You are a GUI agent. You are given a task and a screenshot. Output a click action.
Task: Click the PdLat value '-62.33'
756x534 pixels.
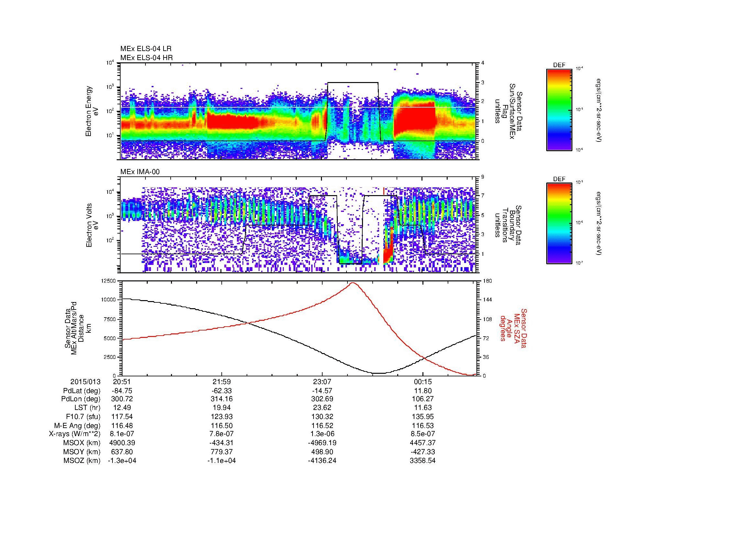[x=222, y=391]
